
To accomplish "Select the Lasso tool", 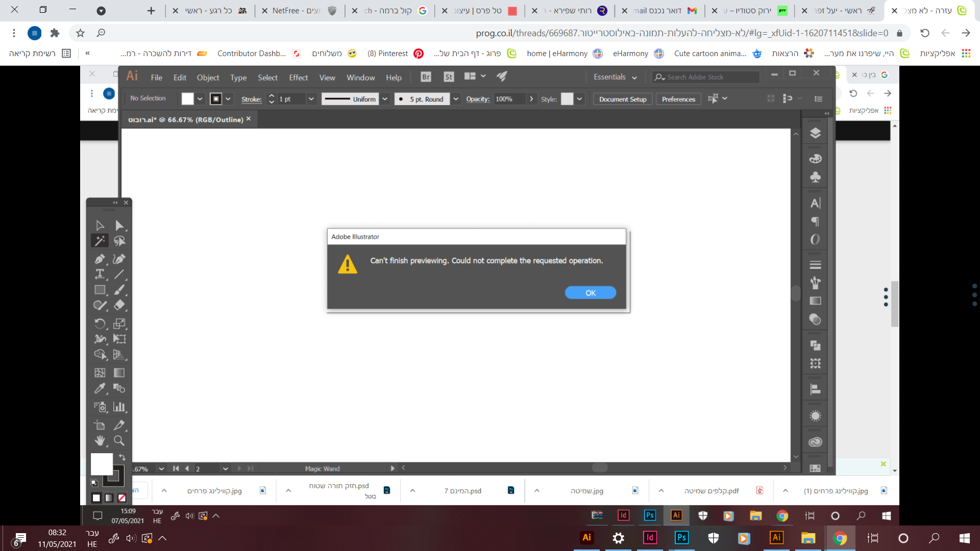I will (119, 241).
